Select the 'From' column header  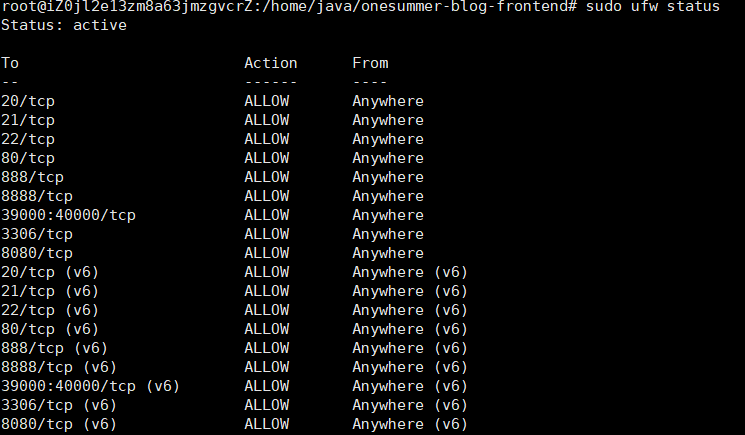(x=370, y=63)
